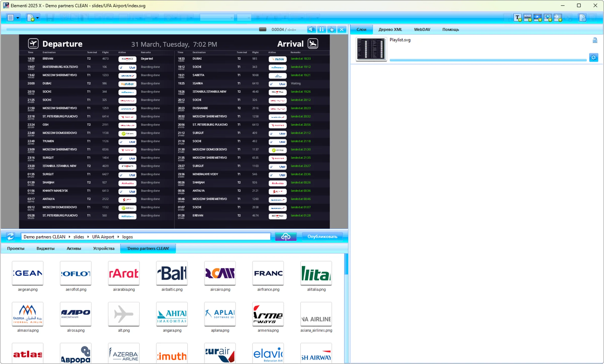604x364 pixels.
Task: Expand arrow after slides in breadcrumb
Action: [88, 237]
